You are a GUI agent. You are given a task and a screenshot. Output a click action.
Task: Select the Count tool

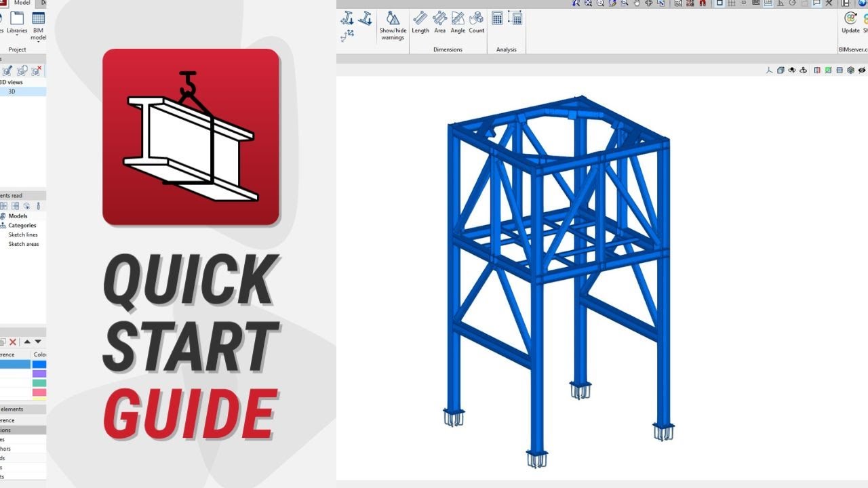click(477, 22)
